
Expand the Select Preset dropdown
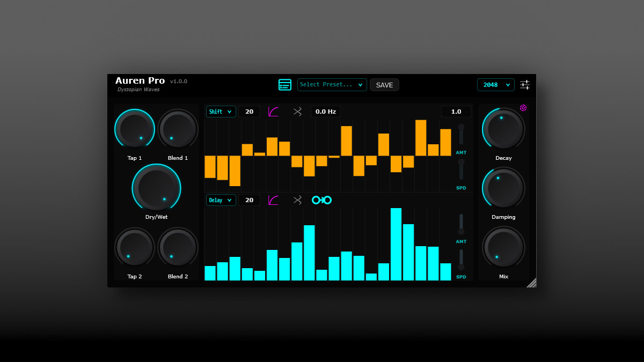[332, 85]
